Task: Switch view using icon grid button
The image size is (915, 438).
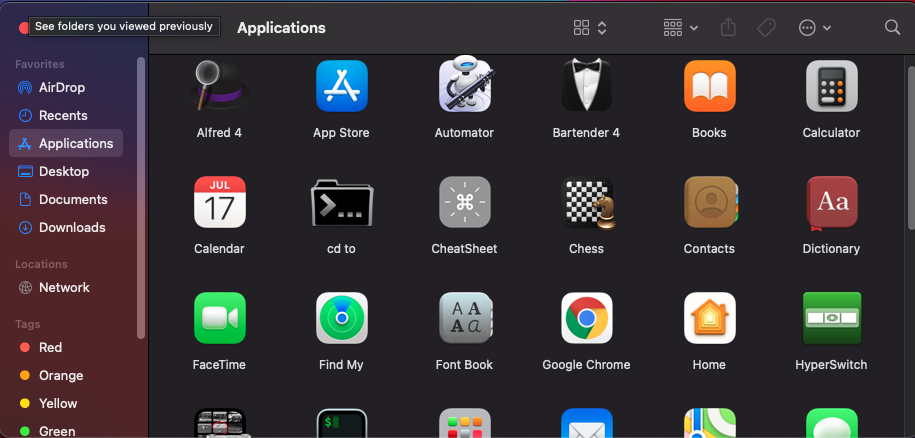Action: click(x=581, y=27)
